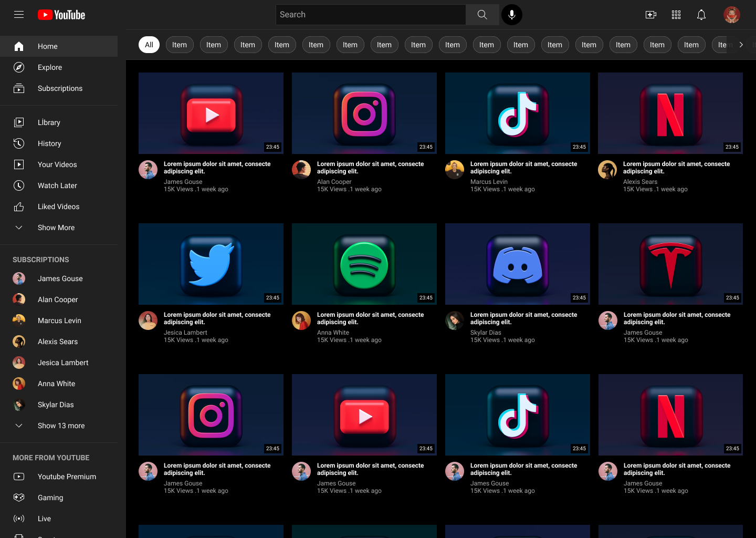The width and height of the screenshot is (756, 538).
Task: Open Library in sidebar
Action: pos(59,122)
